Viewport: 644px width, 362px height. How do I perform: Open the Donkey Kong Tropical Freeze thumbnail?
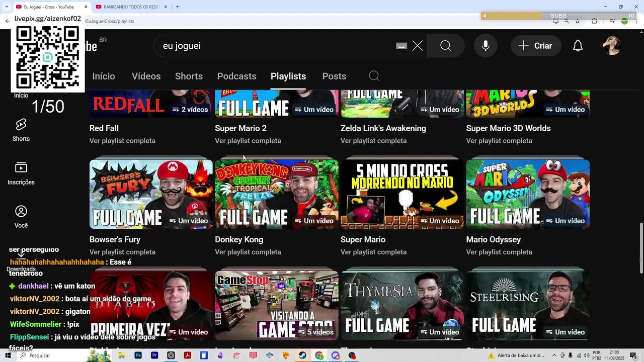pyautogui.click(x=277, y=194)
